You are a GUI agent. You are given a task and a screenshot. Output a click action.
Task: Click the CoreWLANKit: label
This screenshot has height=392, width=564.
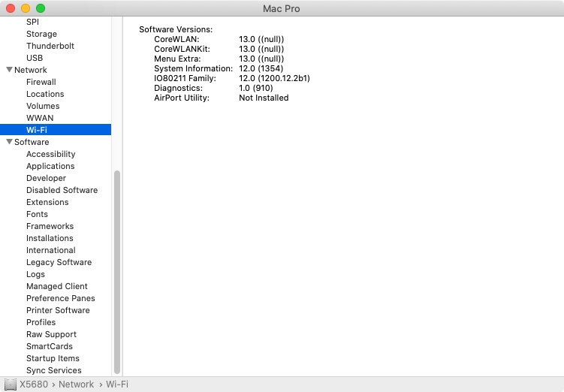182,49
